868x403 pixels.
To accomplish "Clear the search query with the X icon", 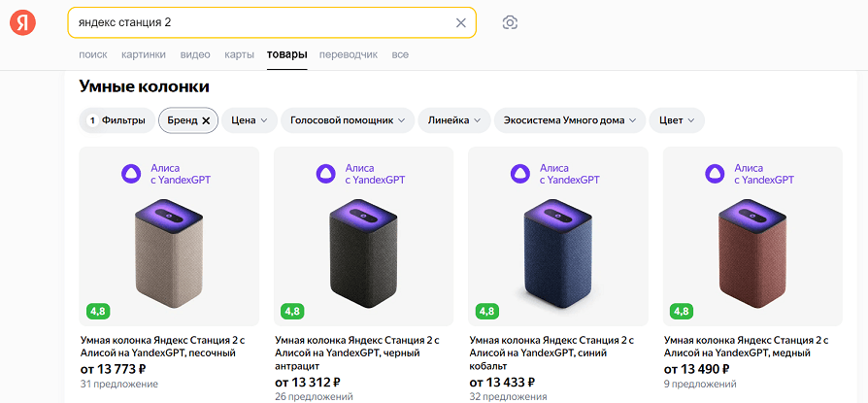I will (461, 22).
